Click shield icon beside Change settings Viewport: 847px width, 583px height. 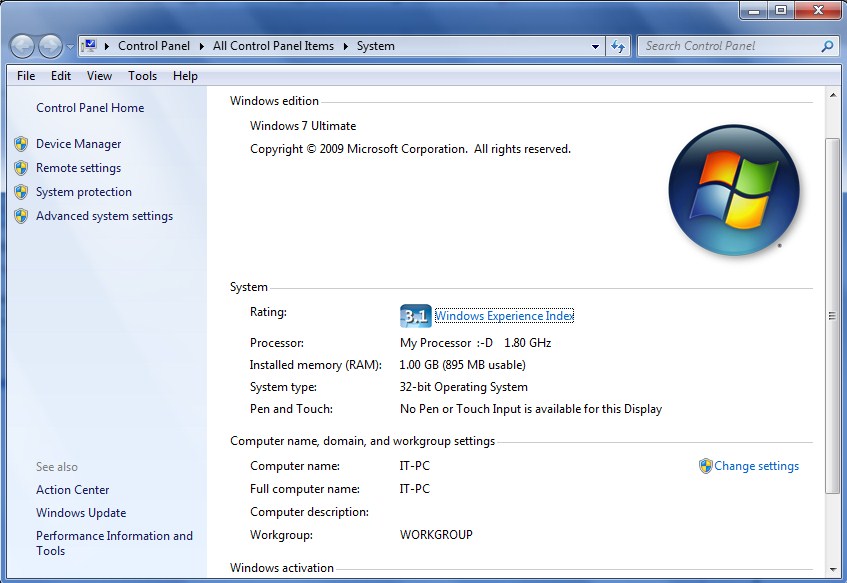point(705,466)
